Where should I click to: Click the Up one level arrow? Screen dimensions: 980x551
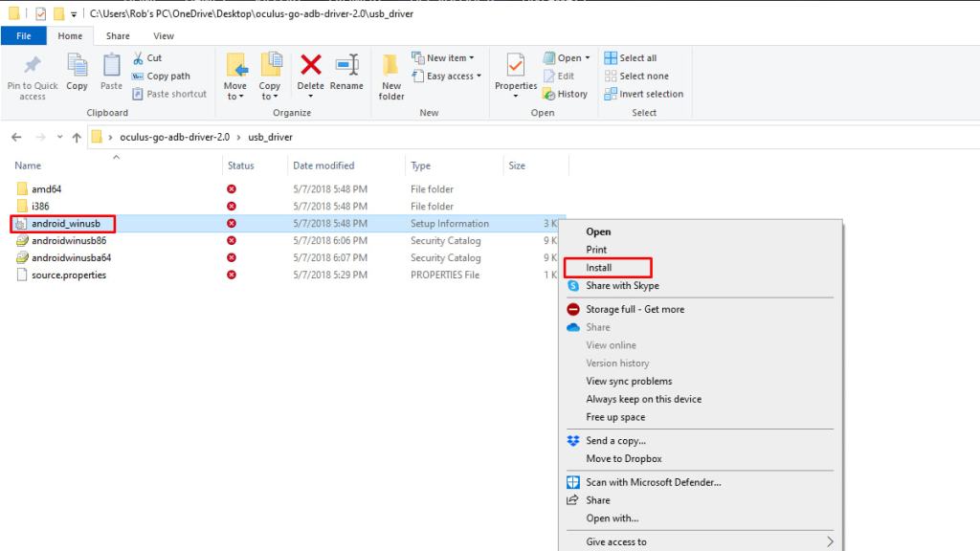click(77, 138)
